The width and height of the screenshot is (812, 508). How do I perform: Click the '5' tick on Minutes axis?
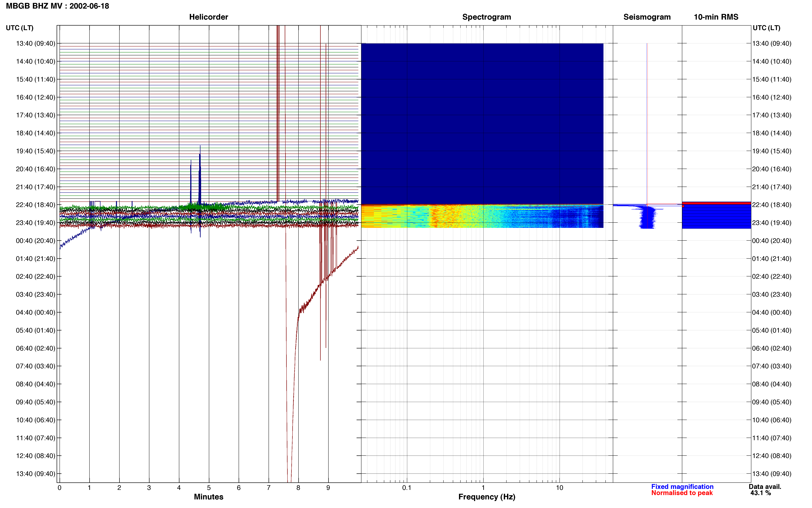coord(209,488)
